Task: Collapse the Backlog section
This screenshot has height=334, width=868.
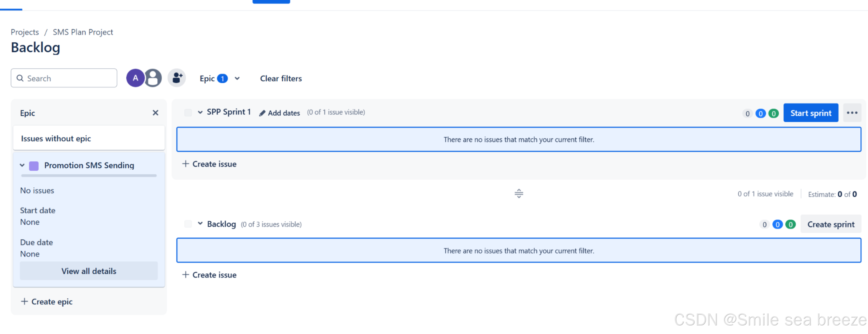Action: [x=200, y=224]
